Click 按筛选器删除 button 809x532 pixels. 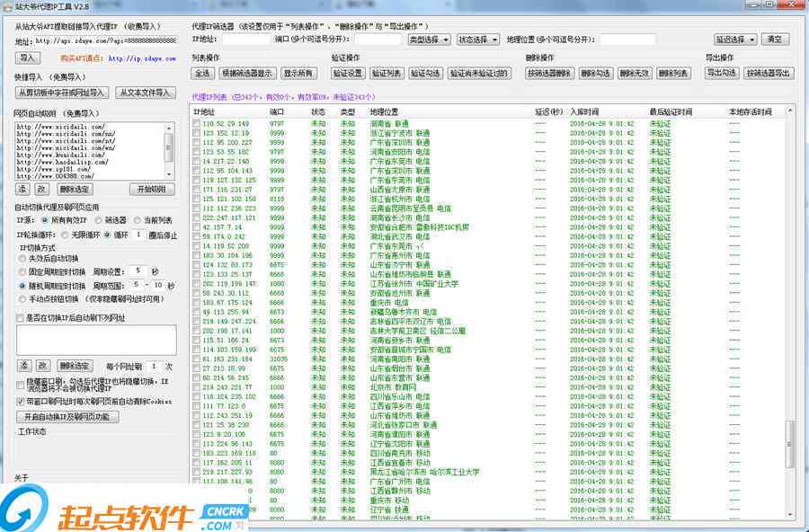click(x=549, y=74)
